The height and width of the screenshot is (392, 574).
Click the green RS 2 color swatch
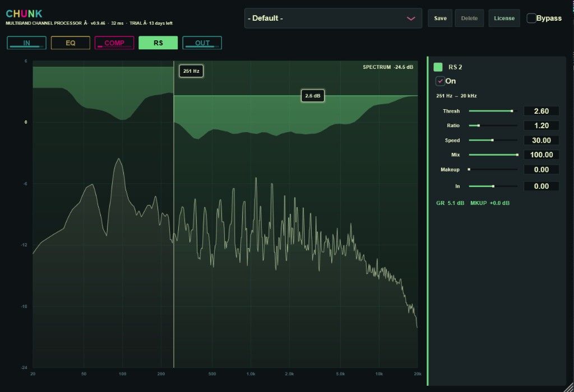coord(438,67)
